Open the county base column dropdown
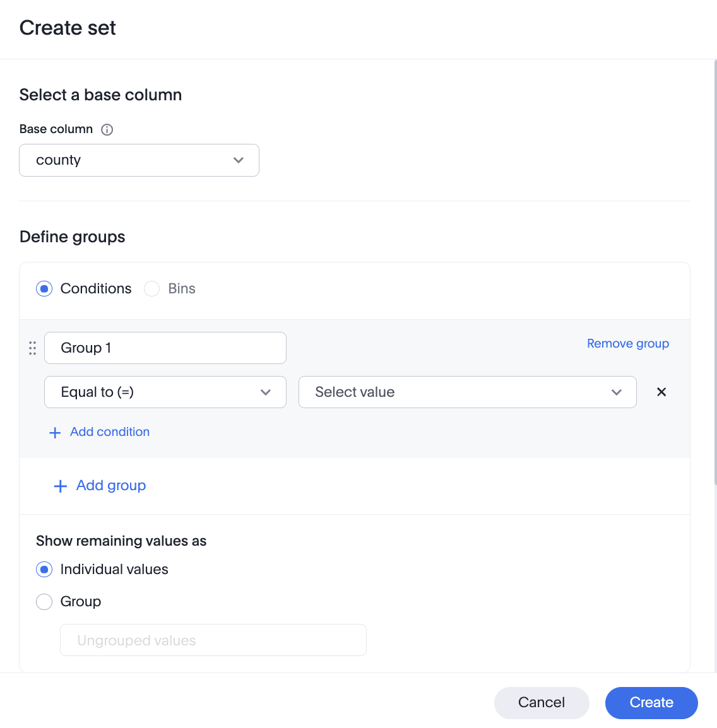Viewport: 717px width, 728px height. 139,160
